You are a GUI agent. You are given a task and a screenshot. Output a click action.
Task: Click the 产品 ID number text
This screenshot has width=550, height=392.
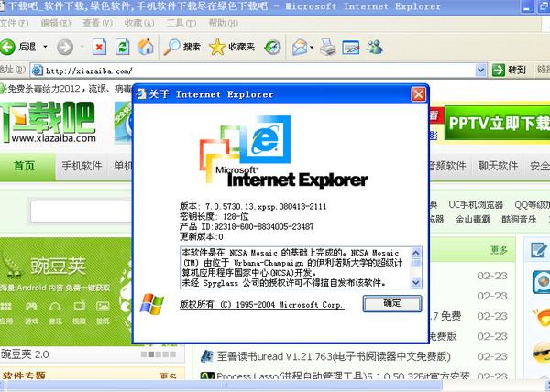247,226
